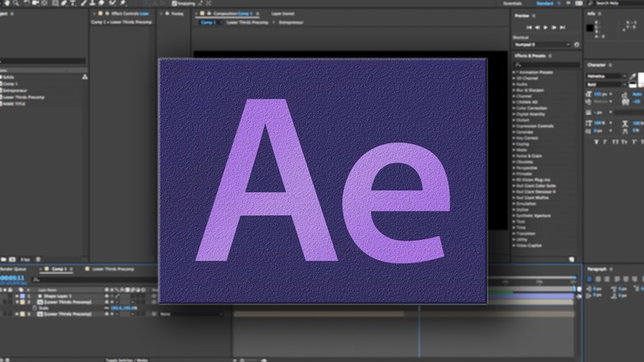Image resolution: width=644 pixels, height=362 pixels.
Task: Toggle Faux Italic in Character panel
Action: click(605, 142)
